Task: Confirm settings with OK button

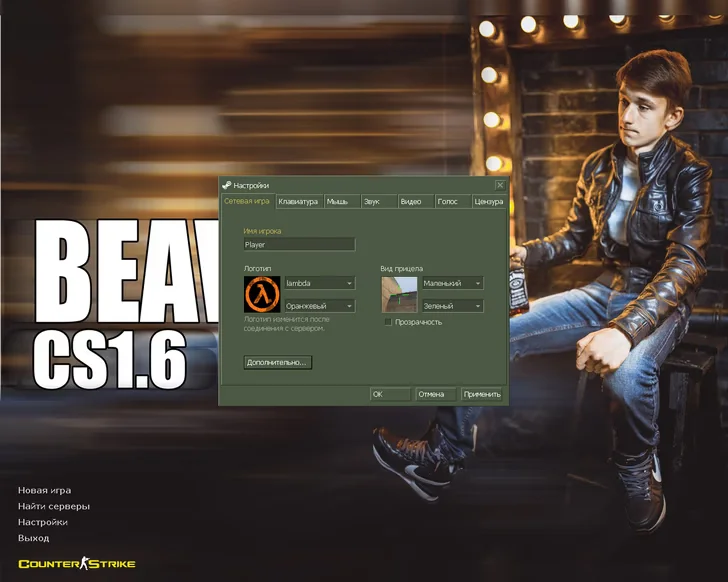Action: [x=390, y=394]
